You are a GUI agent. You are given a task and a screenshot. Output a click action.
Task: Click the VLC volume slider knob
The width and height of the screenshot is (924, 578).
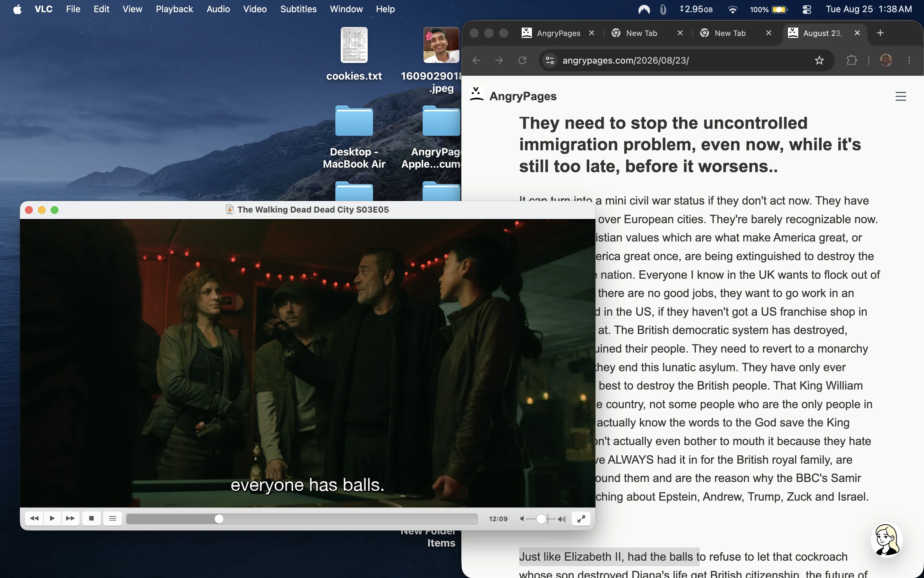(541, 519)
